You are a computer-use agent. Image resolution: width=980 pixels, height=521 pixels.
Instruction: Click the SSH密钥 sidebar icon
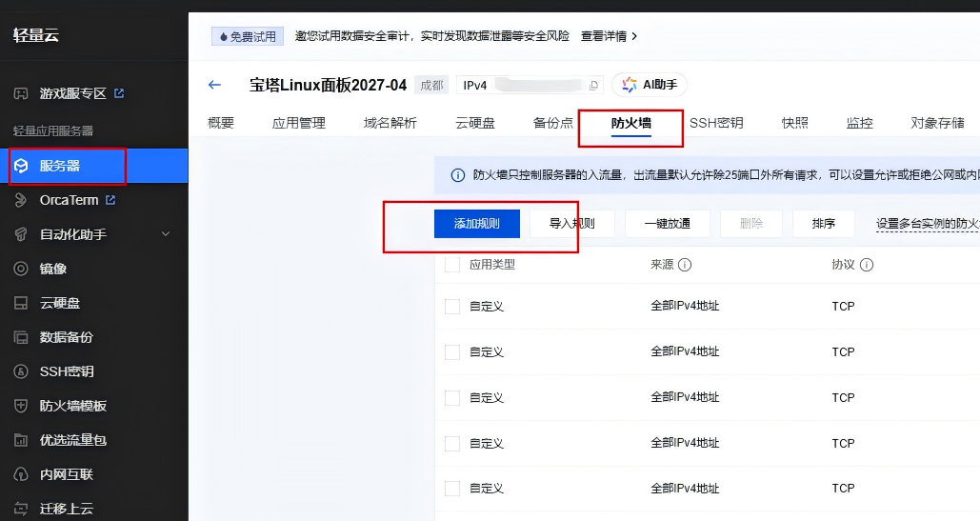point(21,371)
